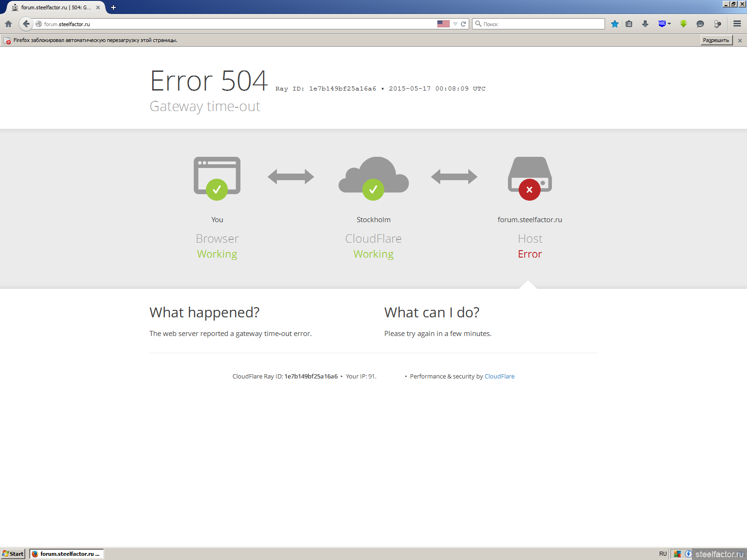Click the 'Error 504' heading text

tap(209, 81)
